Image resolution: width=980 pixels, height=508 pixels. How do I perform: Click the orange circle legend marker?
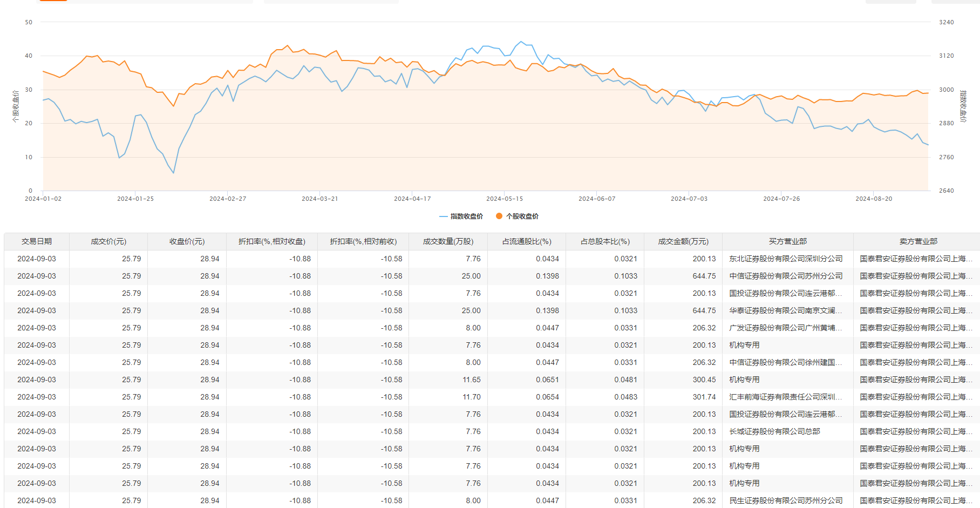(499, 216)
